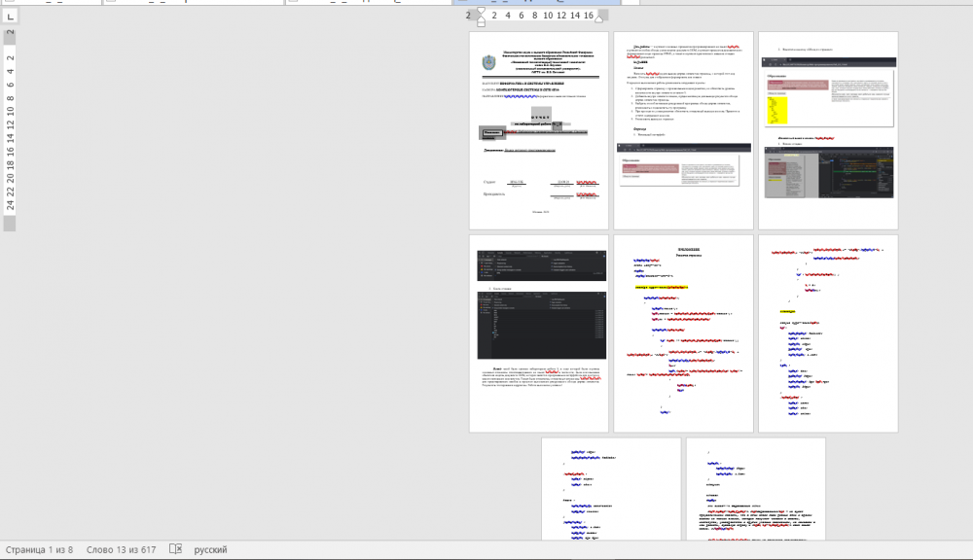Open word count via 'Слово 13 из 617'
973x560 pixels.
[121, 549]
